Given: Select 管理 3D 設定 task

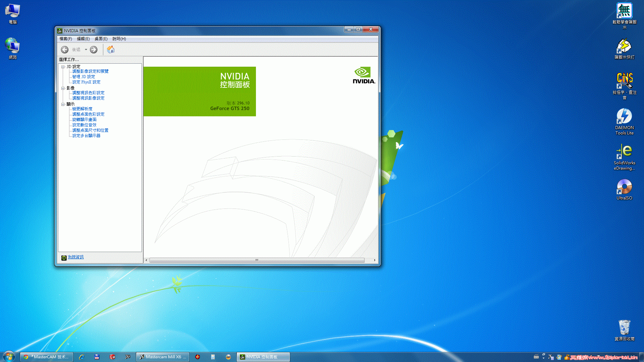Looking at the screenshot, I should click(84, 77).
